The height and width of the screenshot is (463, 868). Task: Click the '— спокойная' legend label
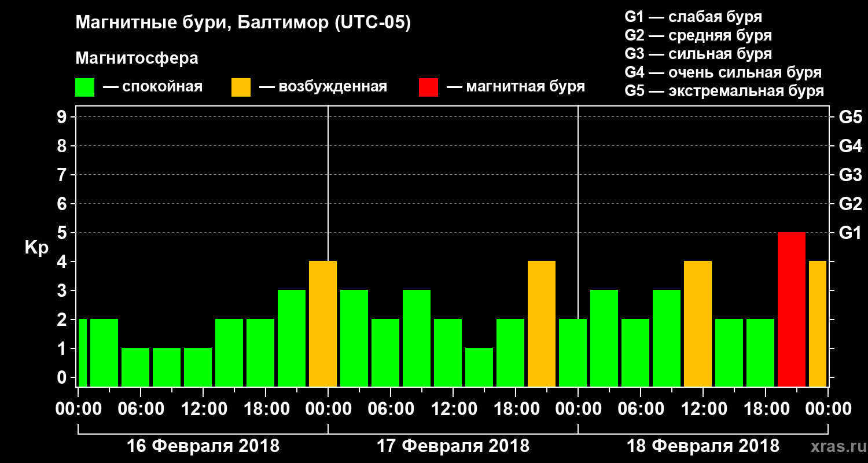click(153, 87)
